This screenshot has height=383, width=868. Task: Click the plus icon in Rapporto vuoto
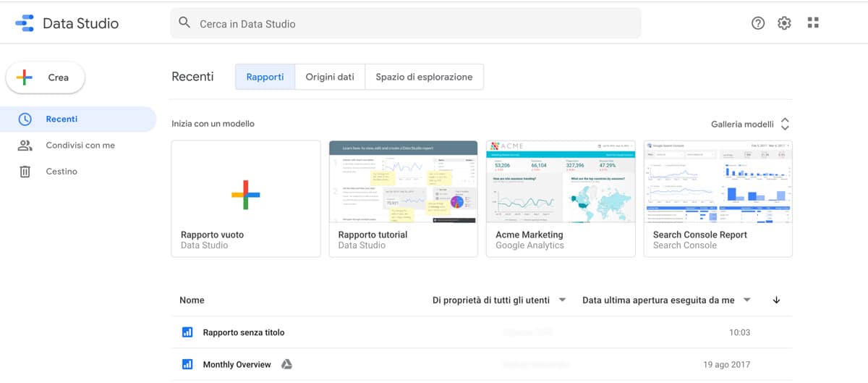[x=246, y=195]
